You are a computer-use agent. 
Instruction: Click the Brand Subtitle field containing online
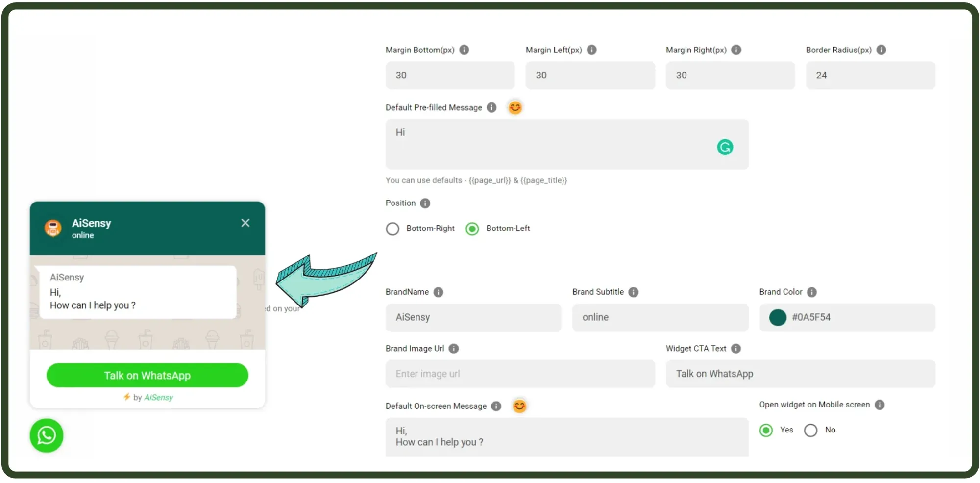pos(660,318)
